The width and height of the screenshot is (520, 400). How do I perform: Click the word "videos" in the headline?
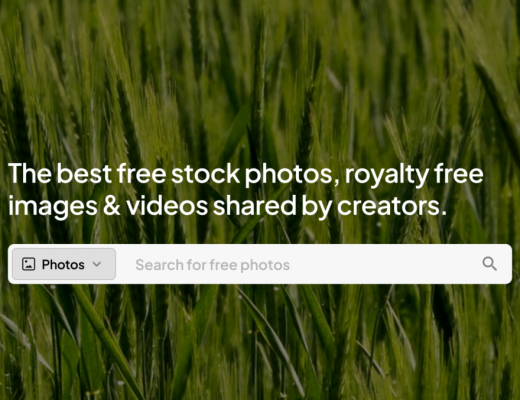[167, 206]
